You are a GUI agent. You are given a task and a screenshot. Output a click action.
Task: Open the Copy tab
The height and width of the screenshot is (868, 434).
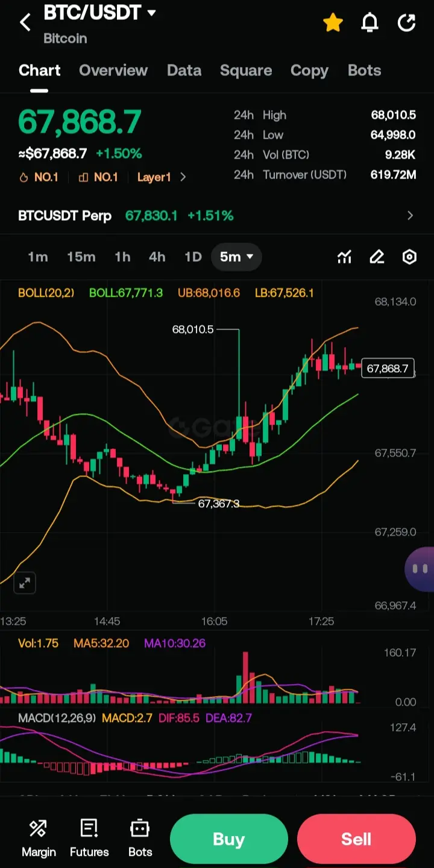[x=309, y=71]
